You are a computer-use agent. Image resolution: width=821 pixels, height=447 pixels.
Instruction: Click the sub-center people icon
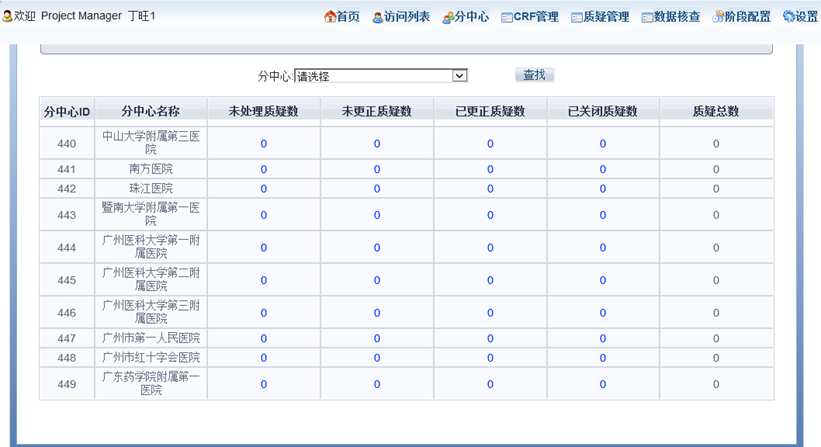[448, 18]
